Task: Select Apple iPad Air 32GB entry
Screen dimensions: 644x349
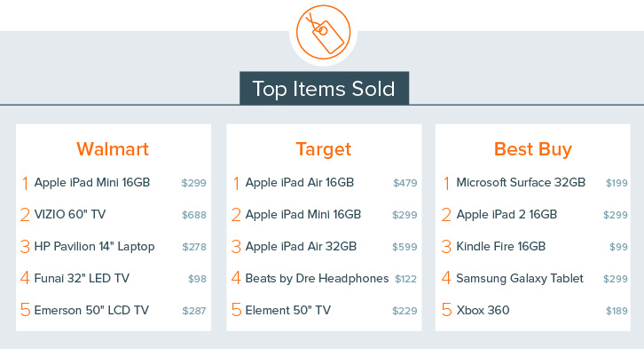Action: [301, 246]
